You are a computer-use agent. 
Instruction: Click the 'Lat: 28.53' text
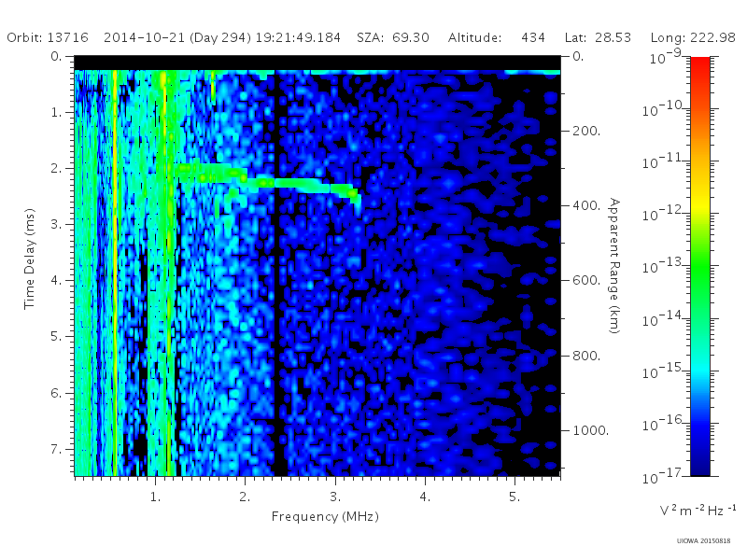[x=598, y=37]
